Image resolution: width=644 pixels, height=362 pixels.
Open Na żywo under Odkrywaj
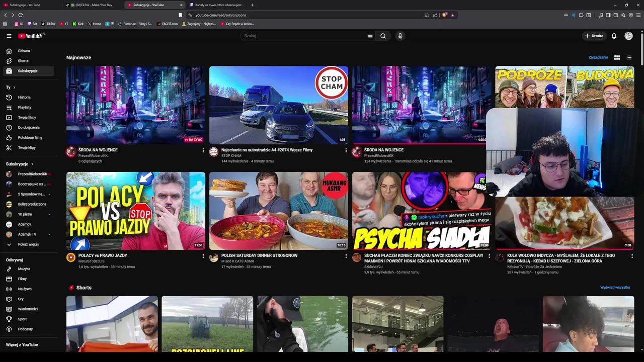[28, 289]
